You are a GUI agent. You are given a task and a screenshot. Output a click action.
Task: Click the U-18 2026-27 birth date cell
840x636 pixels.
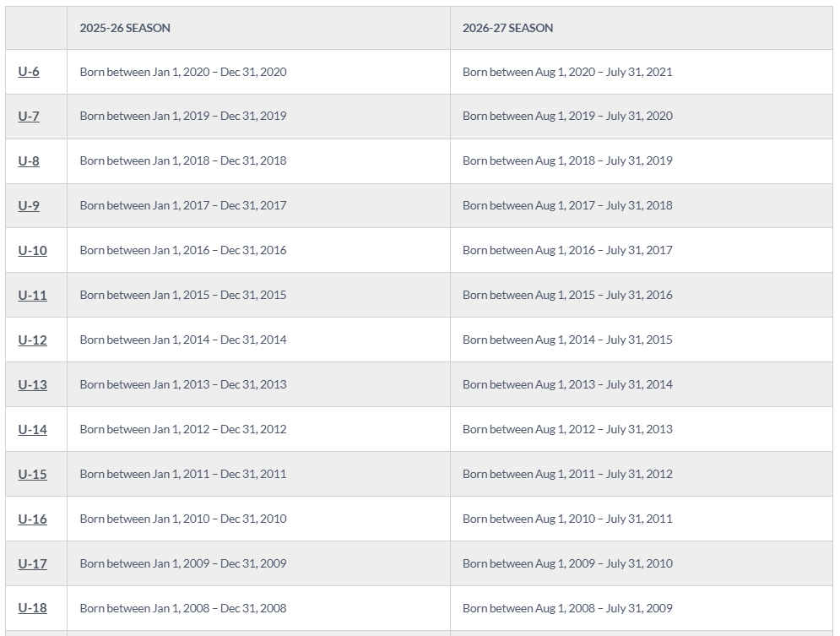pyautogui.click(x=567, y=608)
